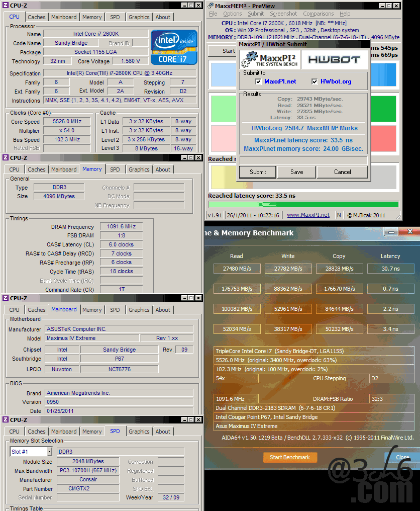420x511 pixels.
Task: Click CAS# Latency value 6.0 clocks
Action: tap(122, 244)
